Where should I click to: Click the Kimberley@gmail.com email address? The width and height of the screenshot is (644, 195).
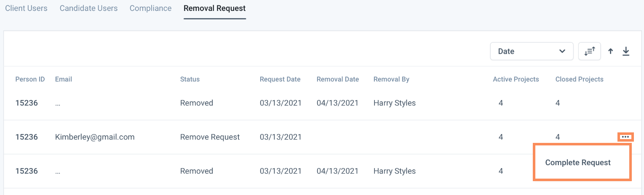(x=95, y=137)
